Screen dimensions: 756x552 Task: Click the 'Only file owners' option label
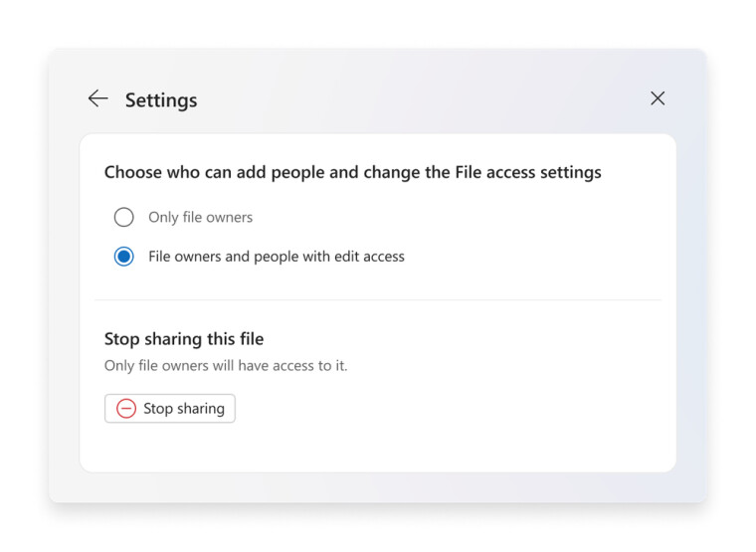[x=201, y=217]
